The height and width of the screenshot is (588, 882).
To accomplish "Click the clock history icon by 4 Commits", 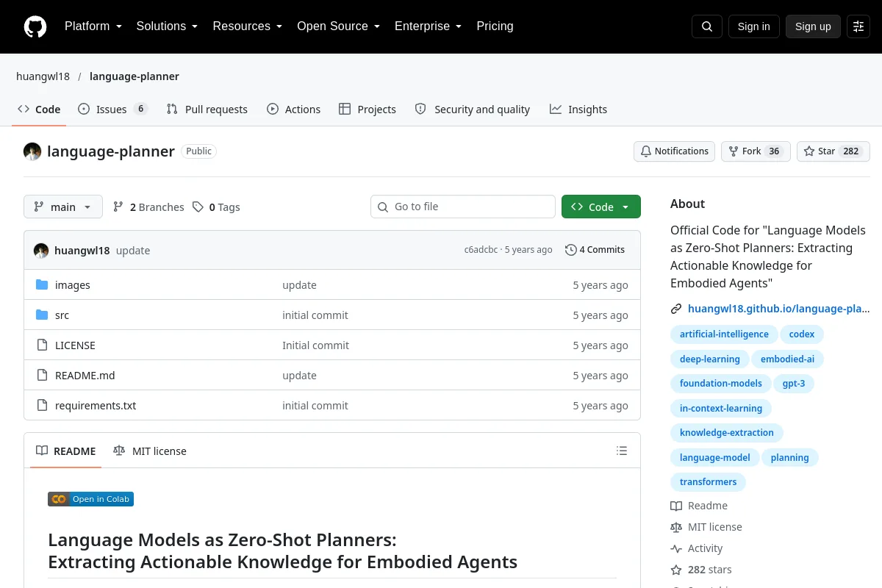I will 570,250.
